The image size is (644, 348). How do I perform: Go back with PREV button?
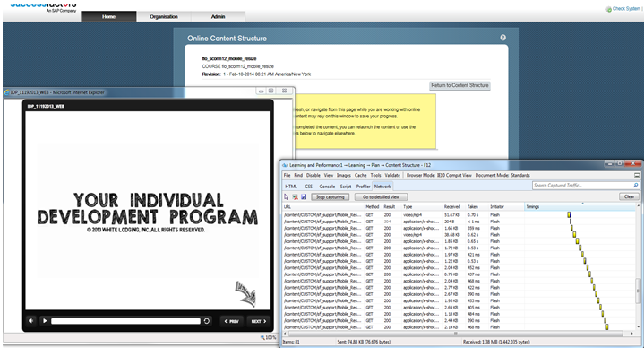click(232, 321)
